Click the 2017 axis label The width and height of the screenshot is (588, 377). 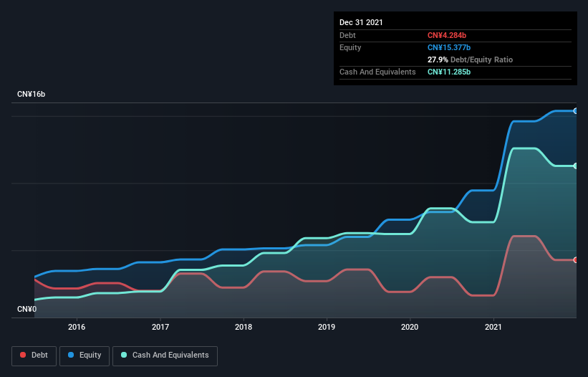(160, 327)
